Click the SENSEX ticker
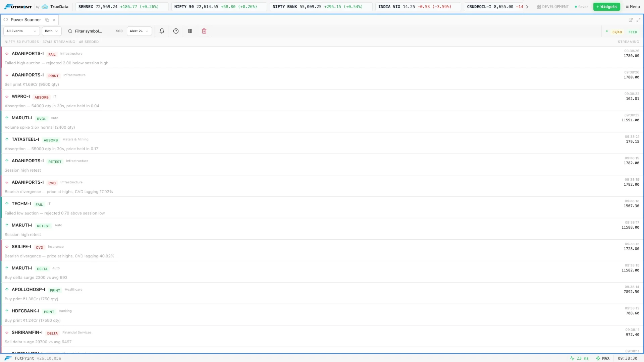 [x=122, y=7]
